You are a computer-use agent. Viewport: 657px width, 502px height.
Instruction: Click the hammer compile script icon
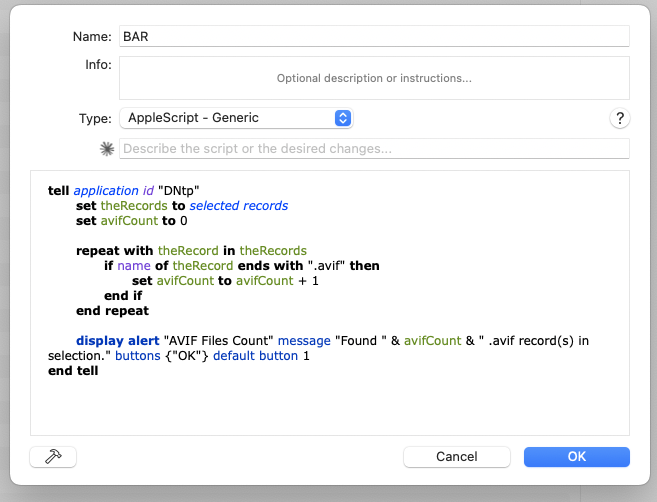coord(53,456)
